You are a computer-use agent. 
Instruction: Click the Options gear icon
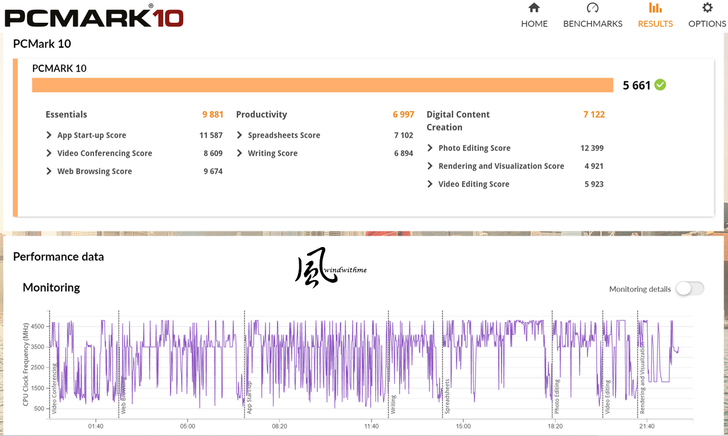point(707,7)
